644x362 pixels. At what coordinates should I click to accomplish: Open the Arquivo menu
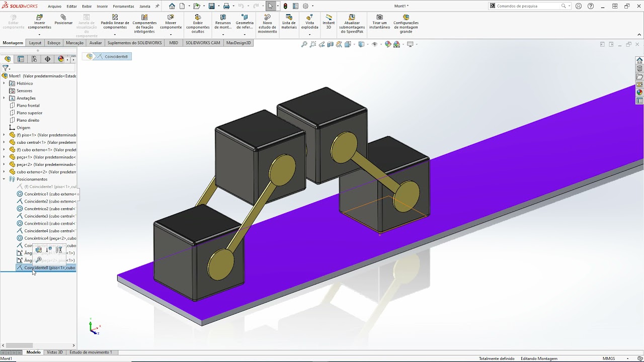[54, 6]
